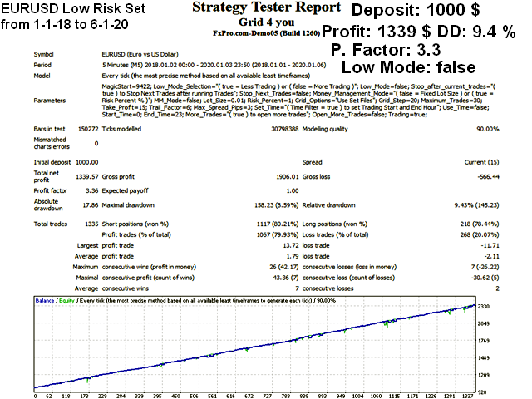Select 'FxPro.com-Demo05 (Build 1260)' text

266,33
